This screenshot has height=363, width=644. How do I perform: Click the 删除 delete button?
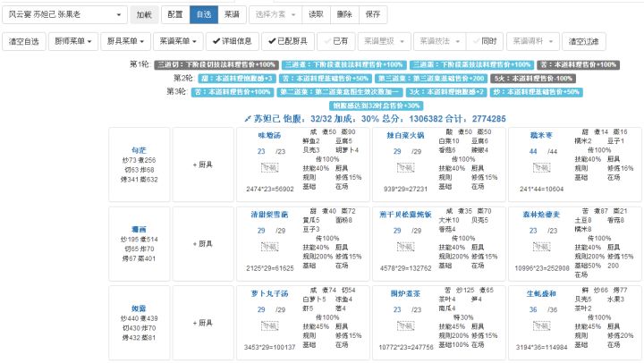pos(344,14)
